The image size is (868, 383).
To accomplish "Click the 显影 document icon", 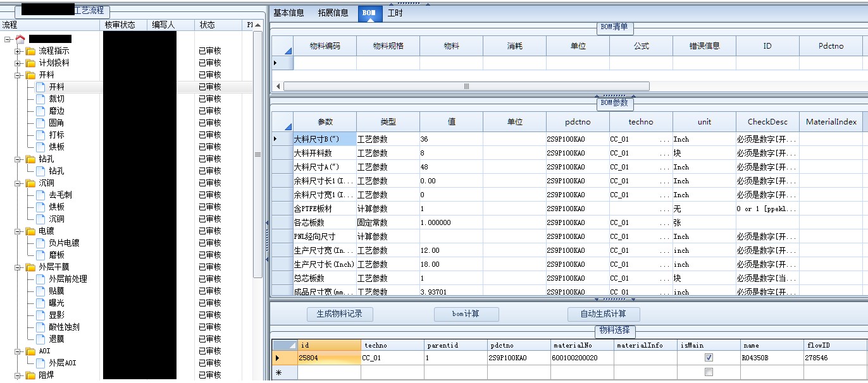I will point(40,315).
